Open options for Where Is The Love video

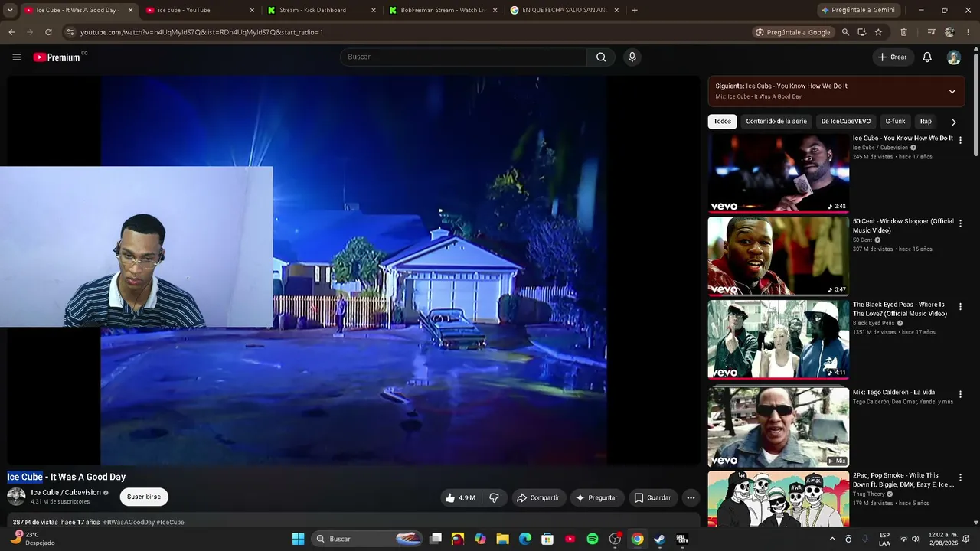(960, 306)
